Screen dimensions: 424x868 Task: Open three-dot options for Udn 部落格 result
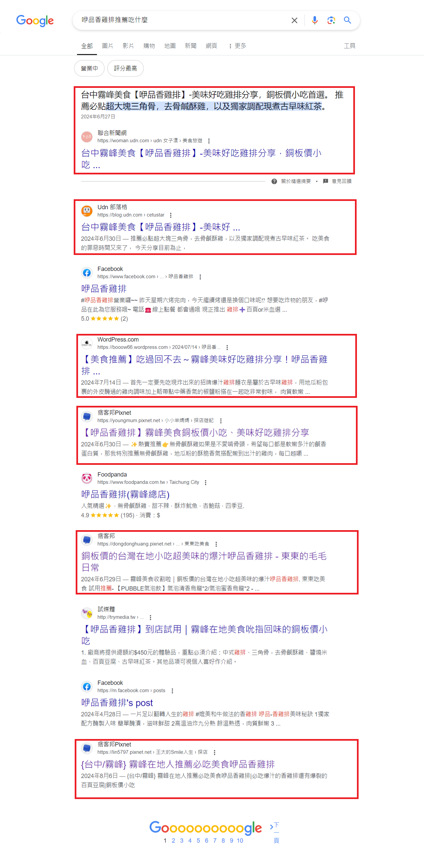(x=171, y=215)
